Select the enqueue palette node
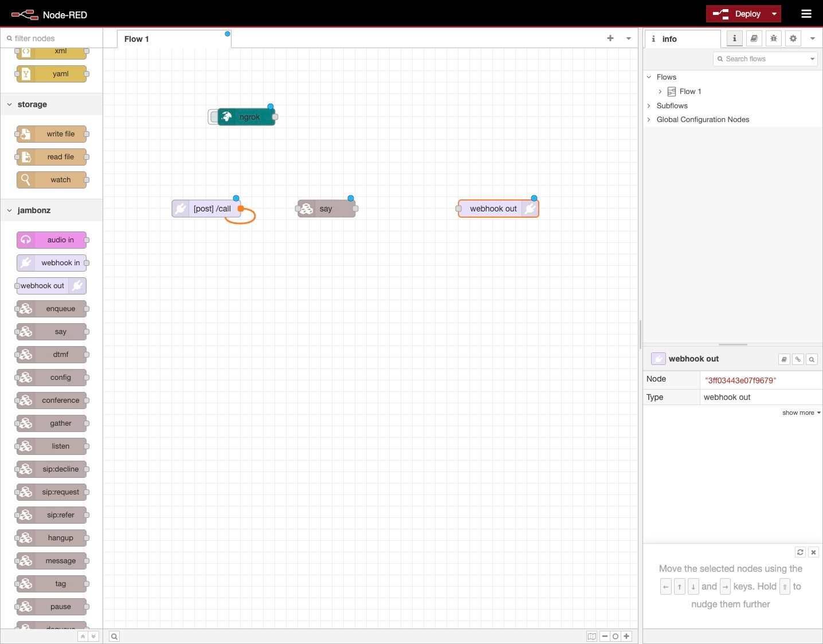The image size is (823, 644). point(52,309)
